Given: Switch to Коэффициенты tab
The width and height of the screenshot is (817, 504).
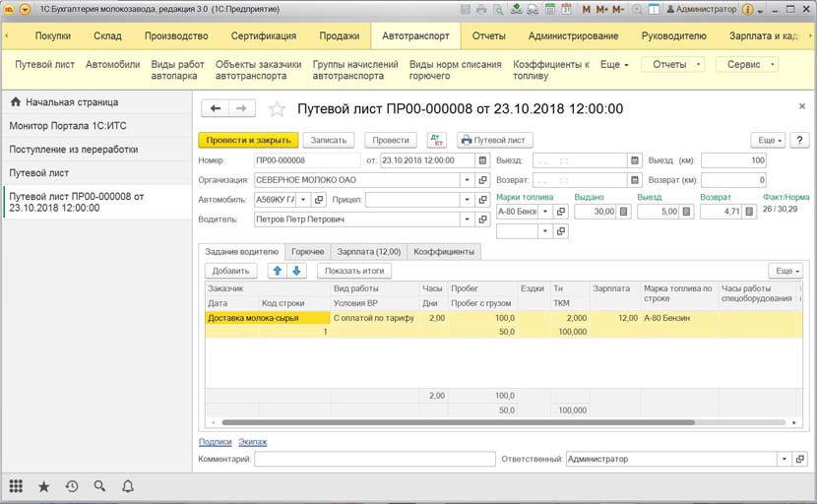Looking at the screenshot, I should coord(444,252).
